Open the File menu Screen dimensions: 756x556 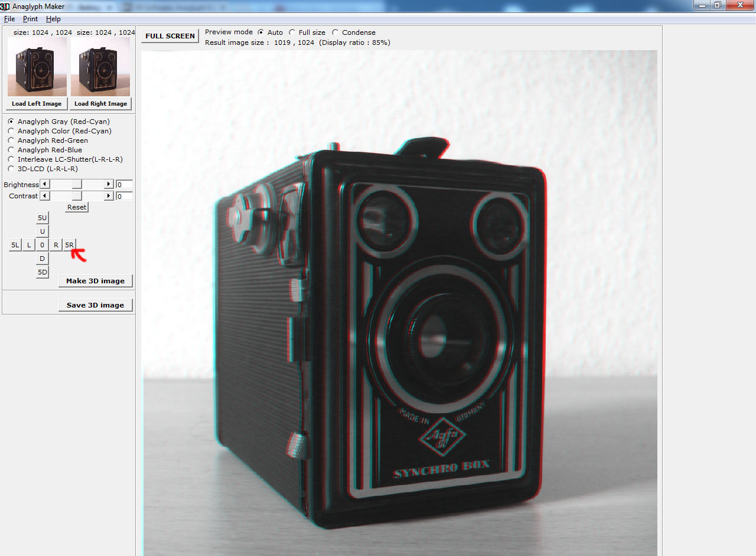(x=9, y=19)
